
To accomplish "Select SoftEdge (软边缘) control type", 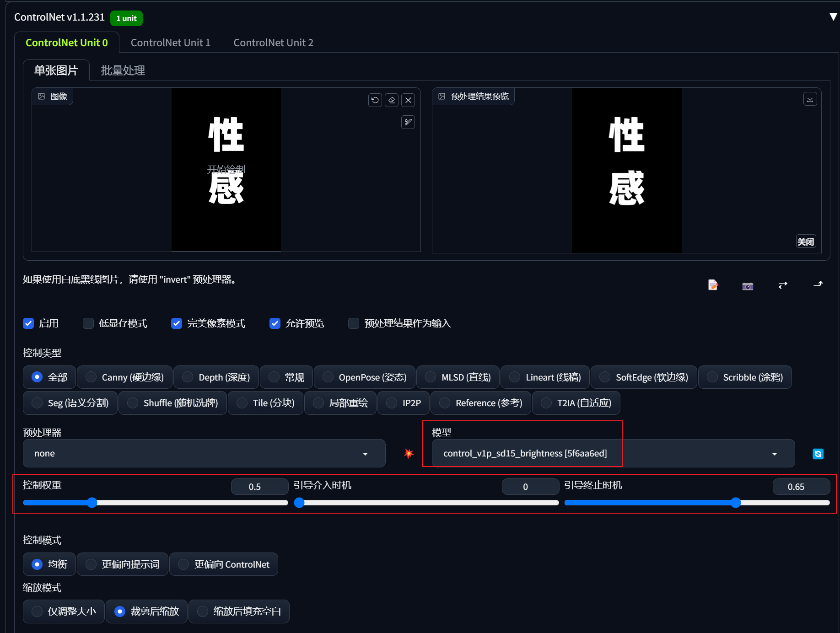I will (644, 377).
